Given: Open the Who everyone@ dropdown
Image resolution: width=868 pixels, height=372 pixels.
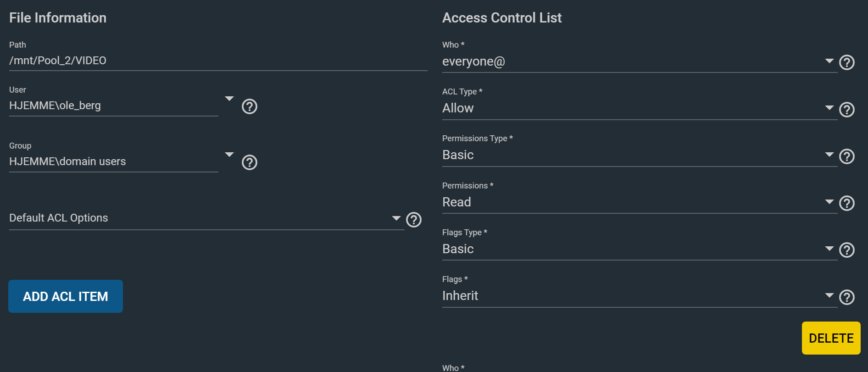Looking at the screenshot, I should [x=640, y=61].
